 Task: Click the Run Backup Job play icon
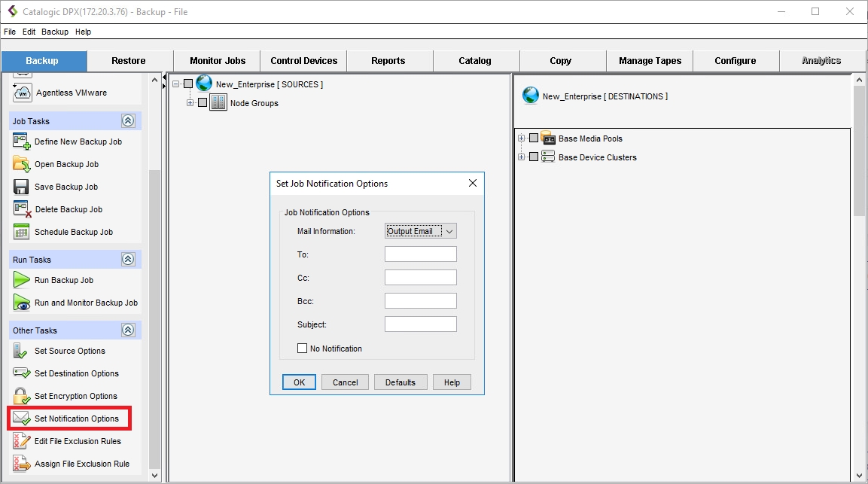[x=22, y=280]
